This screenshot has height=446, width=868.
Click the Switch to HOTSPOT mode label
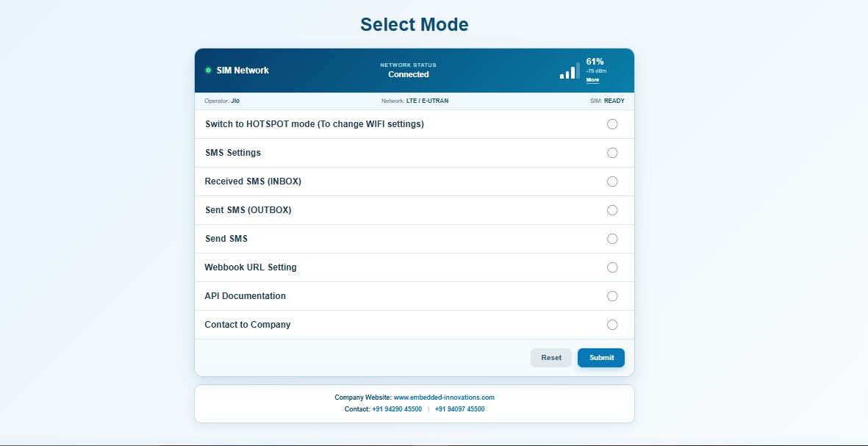[x=315, y=124]
